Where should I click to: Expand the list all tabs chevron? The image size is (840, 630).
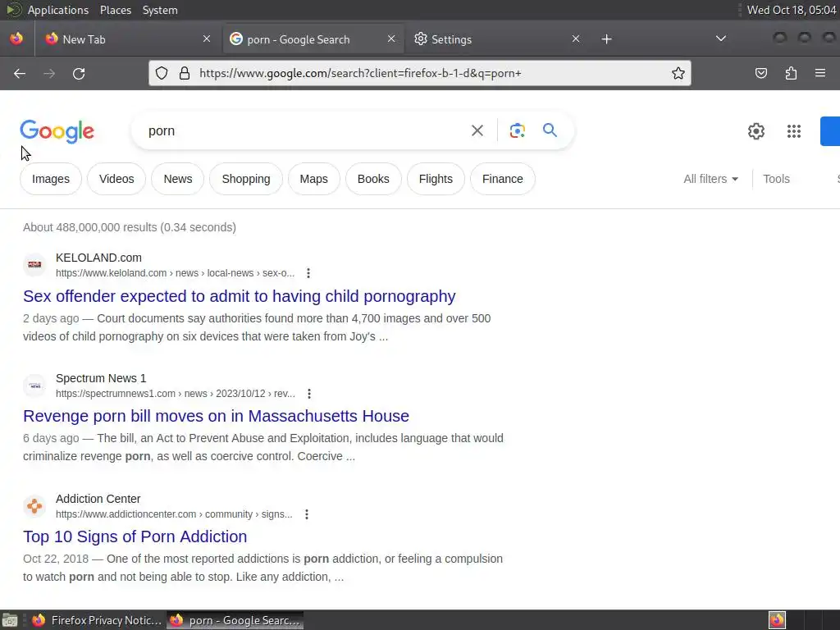pos(721,39)
